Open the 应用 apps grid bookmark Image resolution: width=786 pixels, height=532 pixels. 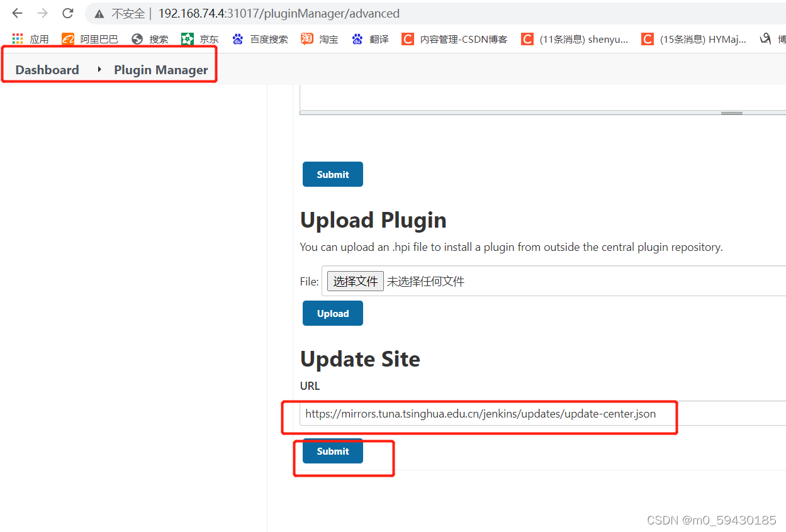click(30, 39)
